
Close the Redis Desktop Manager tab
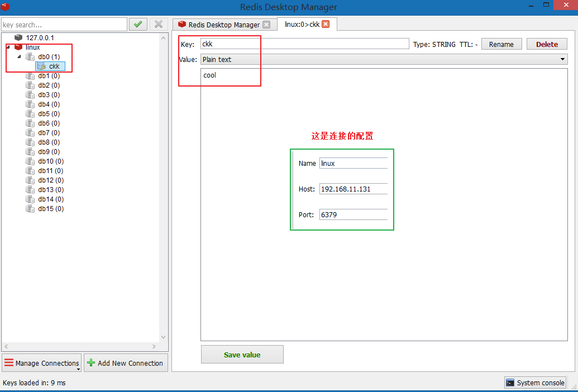pyautogui.click(x=266, y=25)
